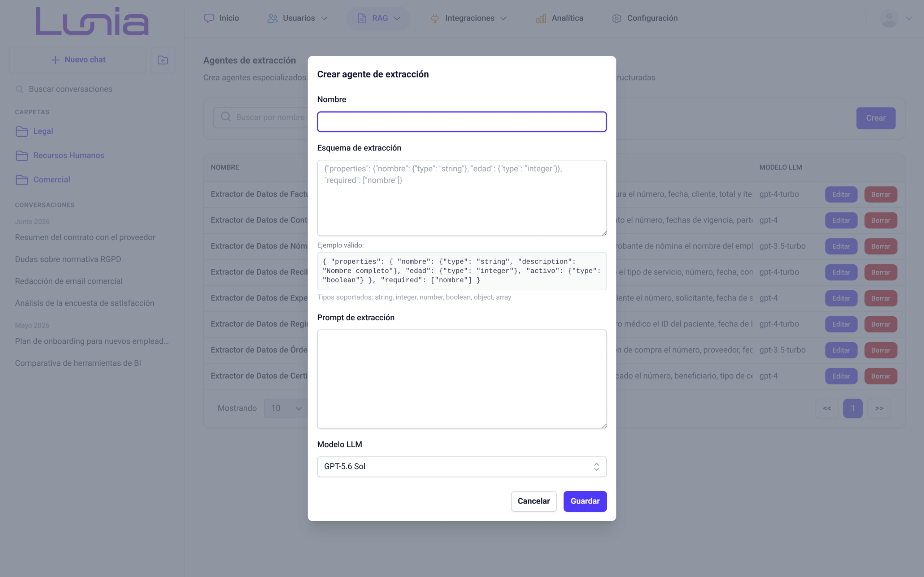Click the Legal folder icon
The height and width of the screenshot is (577, 924).
coord(22,131)
